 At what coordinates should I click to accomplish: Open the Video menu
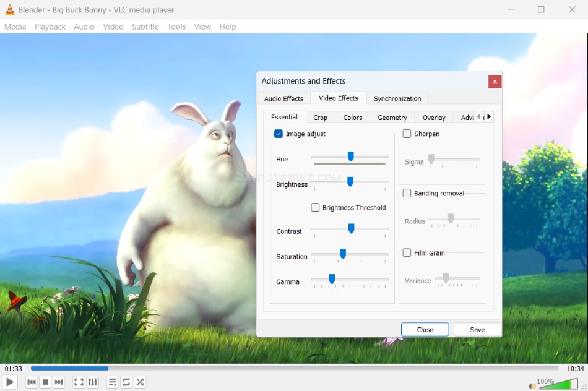tap(113, 27)
